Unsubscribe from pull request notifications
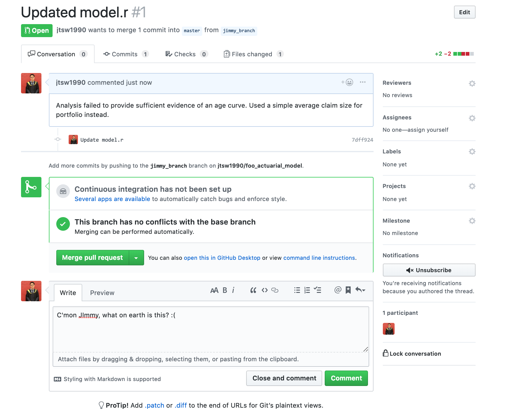 pos(429,270)
